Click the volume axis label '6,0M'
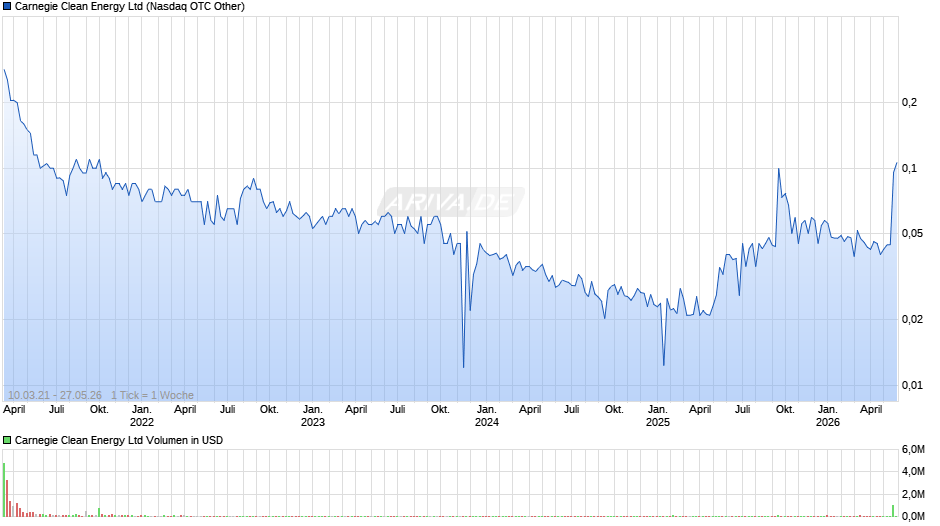940x526 pixels. click(913, 450)
